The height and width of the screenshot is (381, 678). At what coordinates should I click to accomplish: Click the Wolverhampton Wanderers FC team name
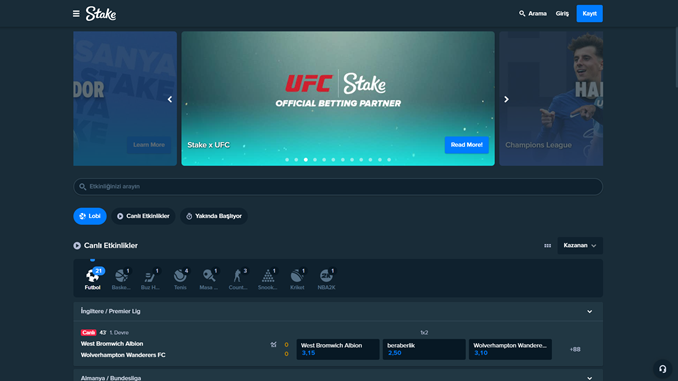123,355
